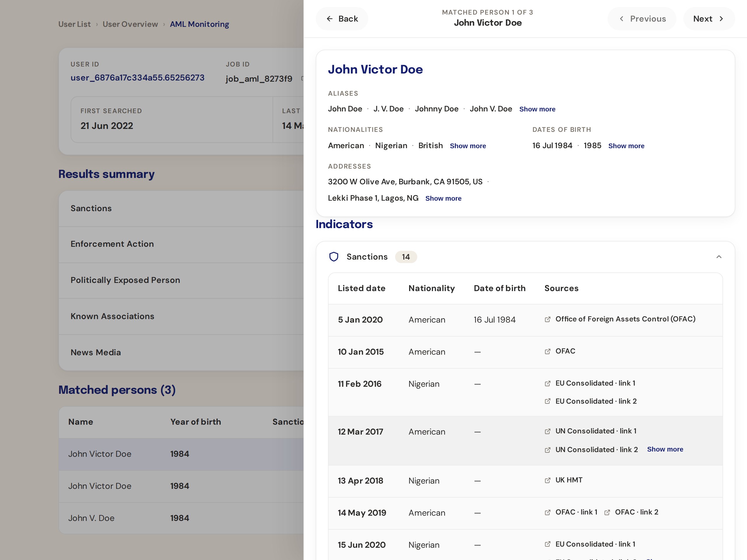
Task: Select Enforcement Action in Results summary
Action: (x=181, y=244)
